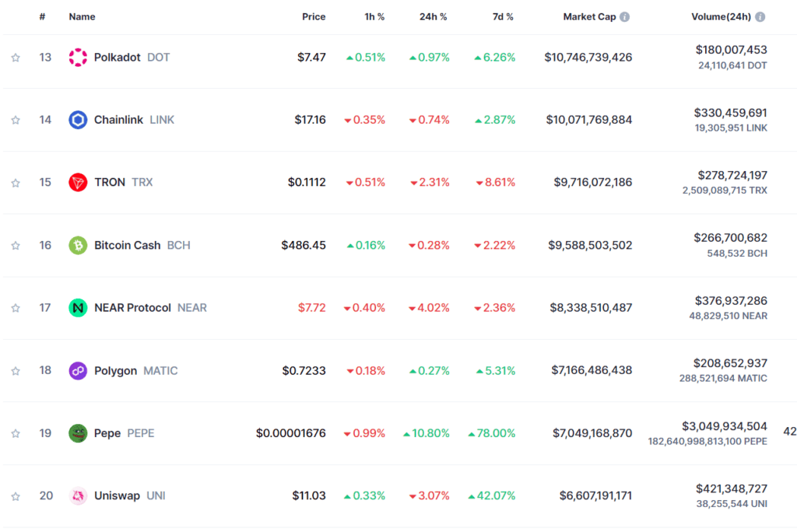Sort by 7d % column header
Image resolution: width=797 pixels, height=532 pixels.
[x=503, y=17]
